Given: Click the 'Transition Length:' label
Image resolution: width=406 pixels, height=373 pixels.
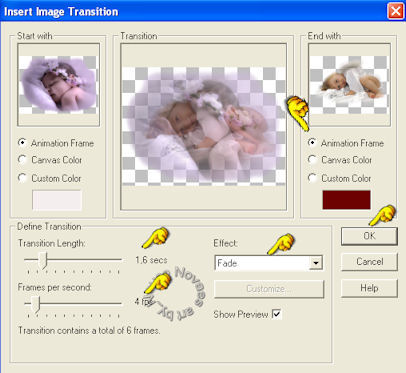Looking at the screenshot, I should point(52,243).
